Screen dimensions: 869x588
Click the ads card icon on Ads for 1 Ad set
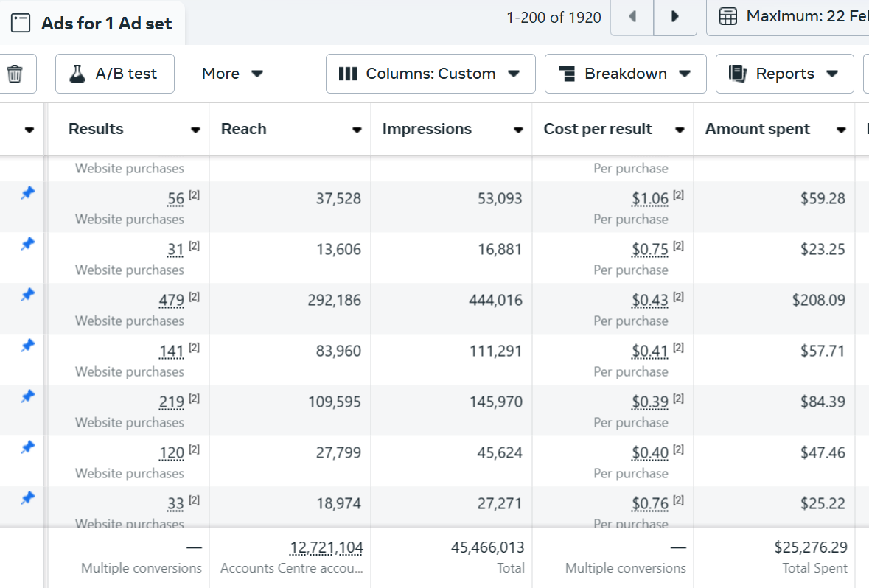[21, 23]
